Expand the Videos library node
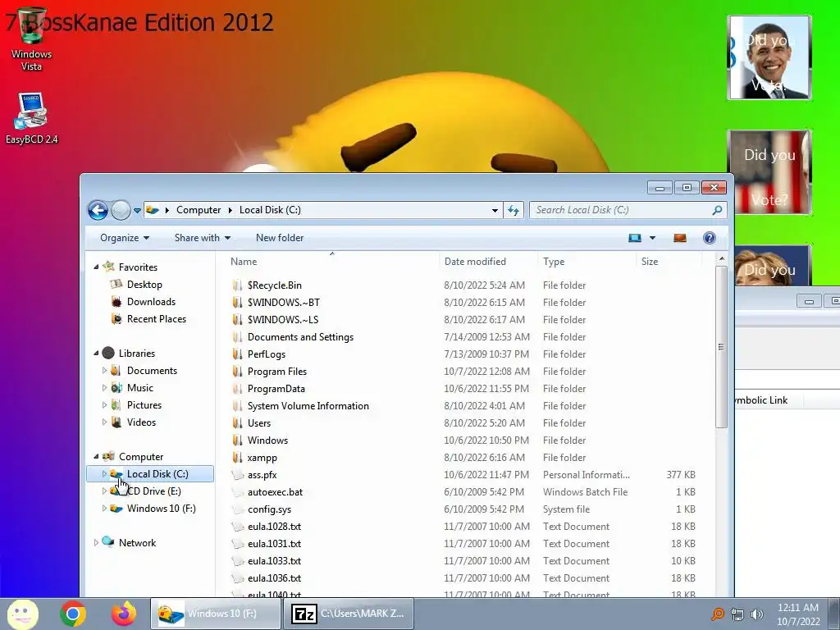This screenshot has height=630, width=840. click(x=104, y=422)
